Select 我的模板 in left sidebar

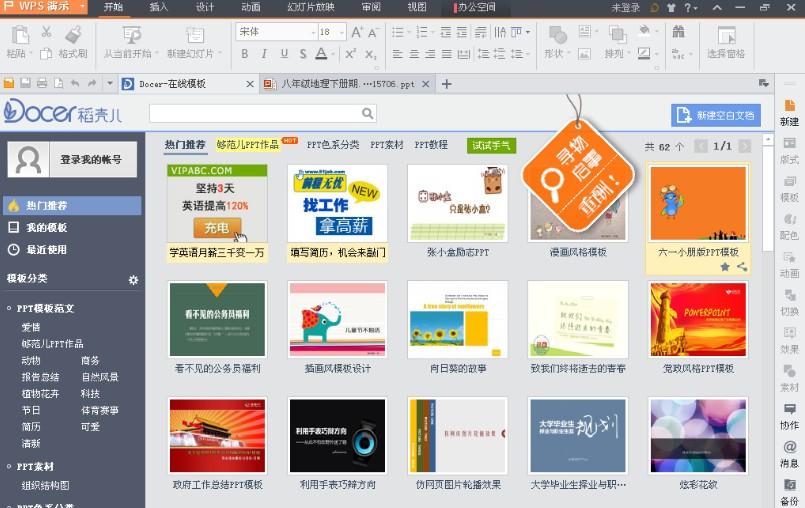click(47, 228)
